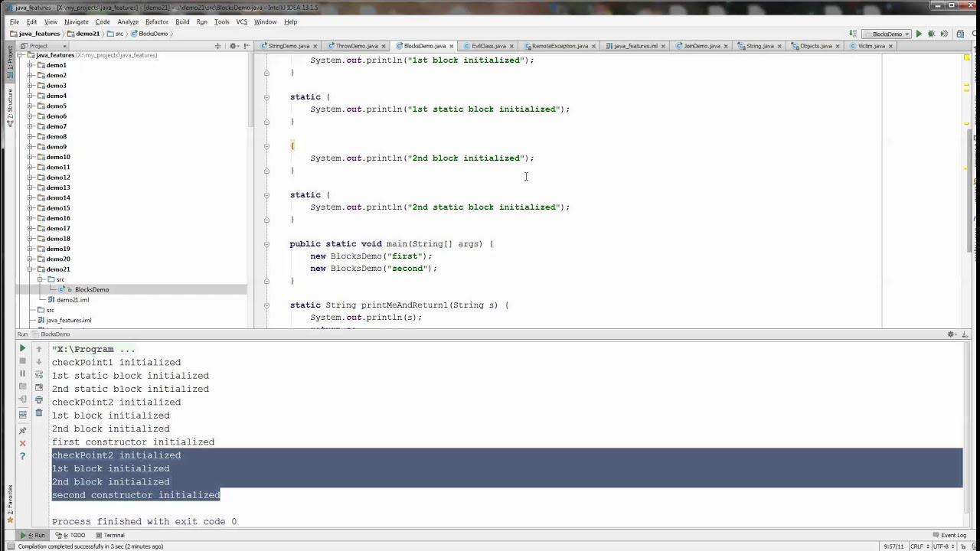The height and width of the screenshot is (551, 980).
Task: Click the up-arrow stack trace icon
Action: [39, 349]
